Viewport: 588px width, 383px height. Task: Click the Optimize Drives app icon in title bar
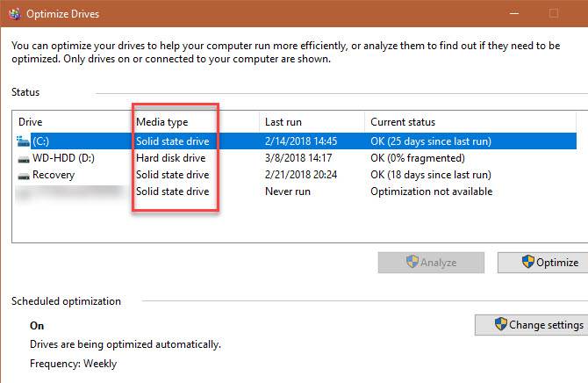(14, 14)
